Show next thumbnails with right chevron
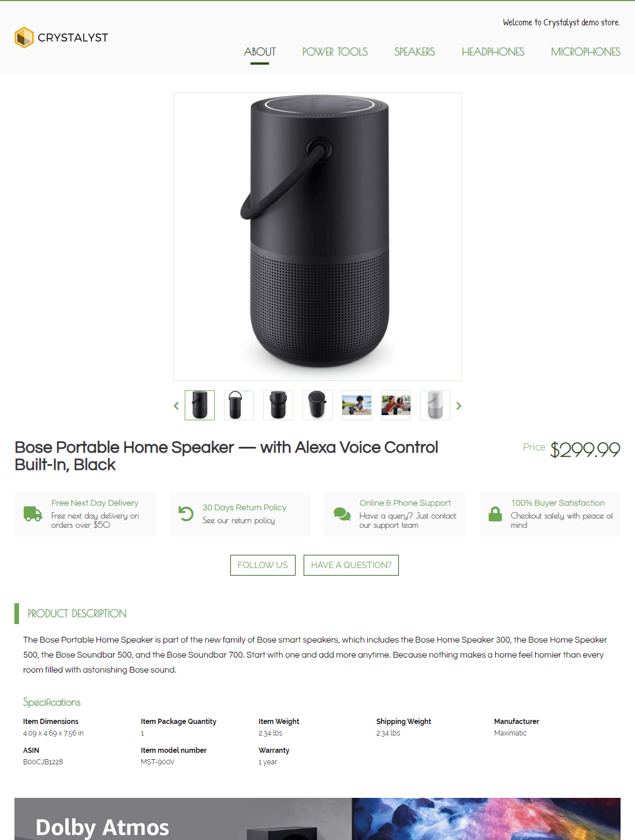 point(459,406)
